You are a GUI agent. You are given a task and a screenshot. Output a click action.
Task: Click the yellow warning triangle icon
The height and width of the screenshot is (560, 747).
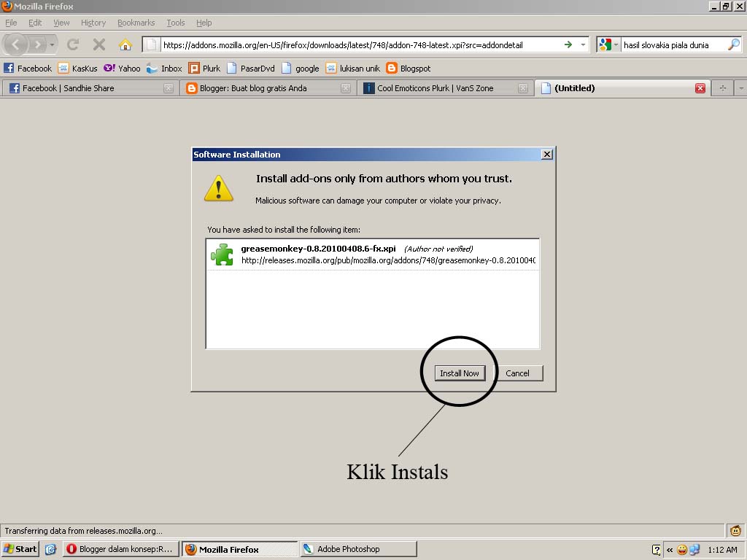point(219,189)
